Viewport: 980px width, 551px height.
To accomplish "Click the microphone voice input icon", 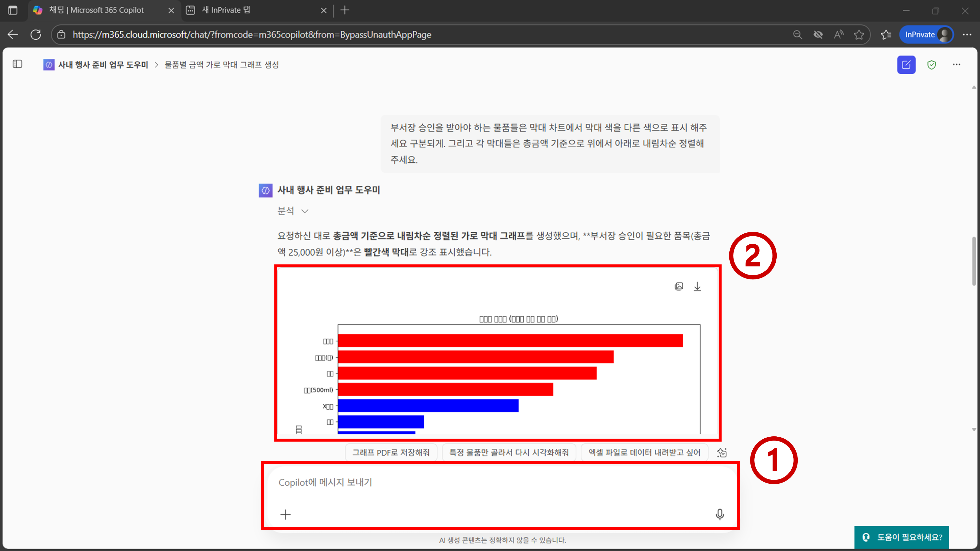I will [x=719, y=514].
